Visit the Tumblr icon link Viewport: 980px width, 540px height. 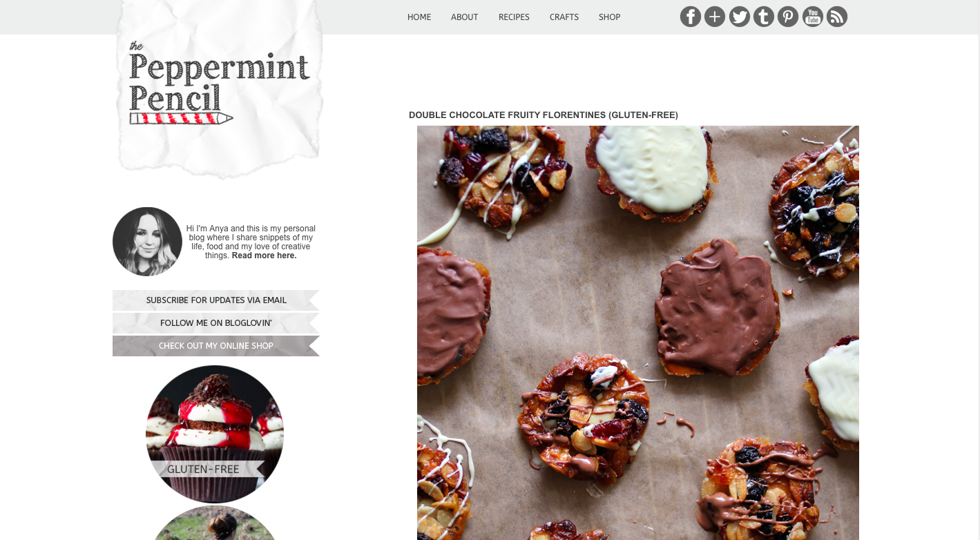point(764,17)
